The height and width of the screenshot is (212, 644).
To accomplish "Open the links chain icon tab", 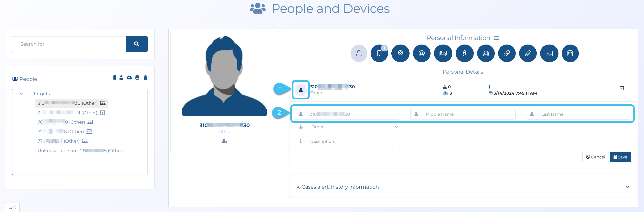I will (x=507, y=53).
